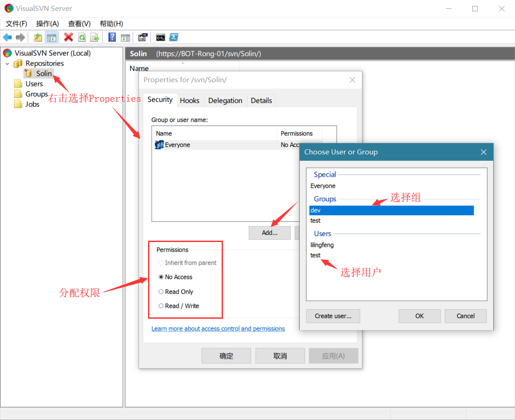The image size is (515, 420).
Task: Toggle the Show/Hide Action Pane icon
Action: tap(125, 38)
